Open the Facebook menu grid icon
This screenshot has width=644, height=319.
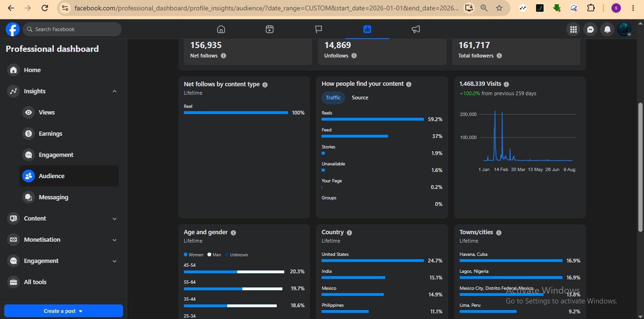573,29
